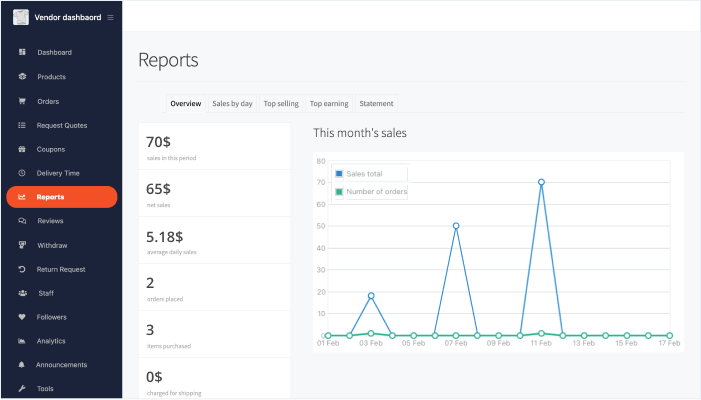Click the 0$ charged for shipping value
701x400 pixels.
(154, 377)
